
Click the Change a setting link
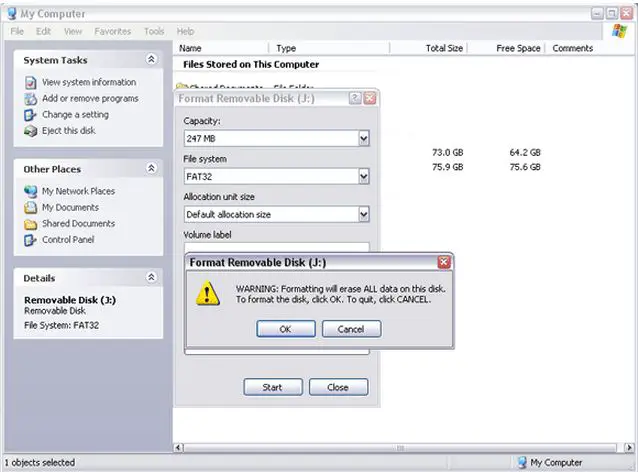(x=75, y=115)
